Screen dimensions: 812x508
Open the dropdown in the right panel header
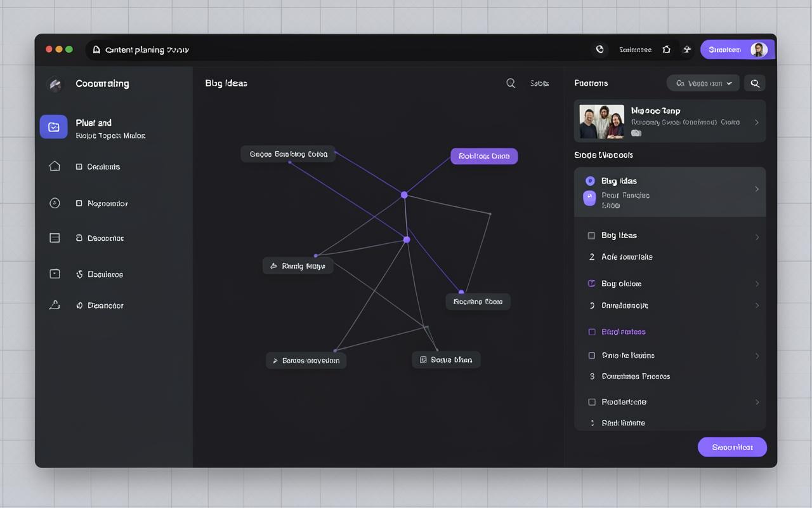pos(703,83)
